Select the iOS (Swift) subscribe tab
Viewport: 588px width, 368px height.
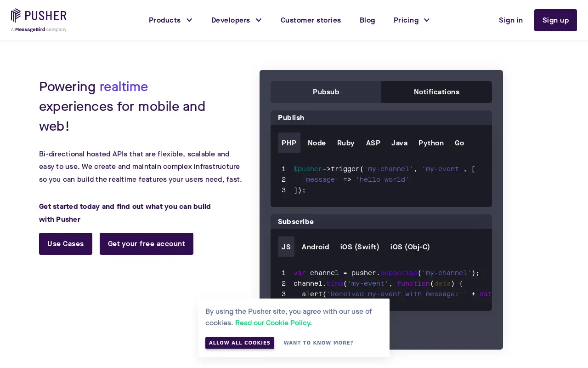[x=360, y=247]
